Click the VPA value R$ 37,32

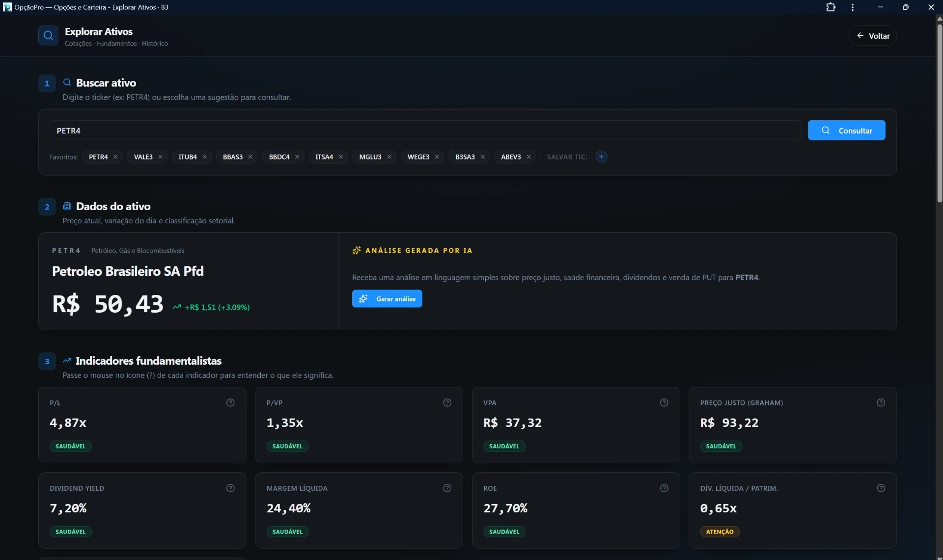click(x=512, y=423)
